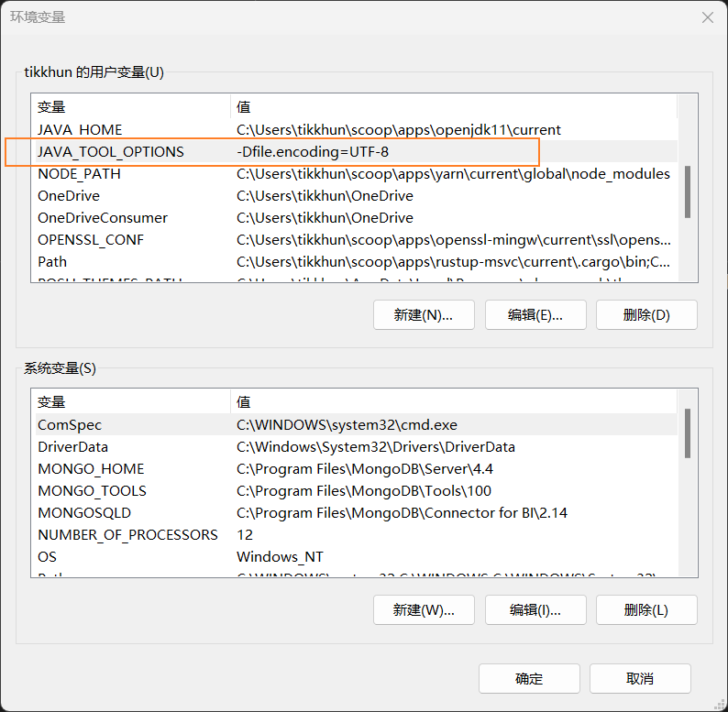The image size is (728, 712).
Task: Select the OPENSSL_CONF variable row
Action: [356, 239]
